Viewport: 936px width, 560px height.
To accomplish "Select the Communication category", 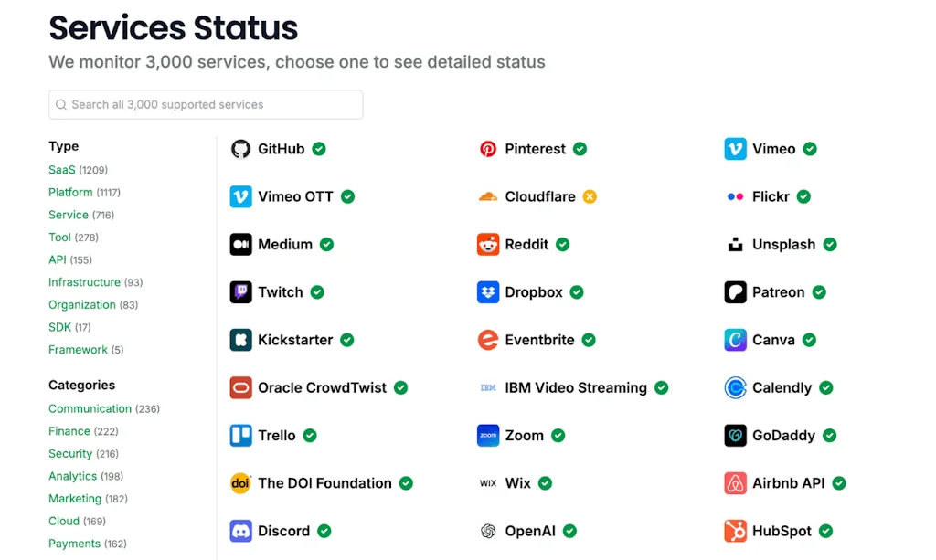I will click(90, 408).
